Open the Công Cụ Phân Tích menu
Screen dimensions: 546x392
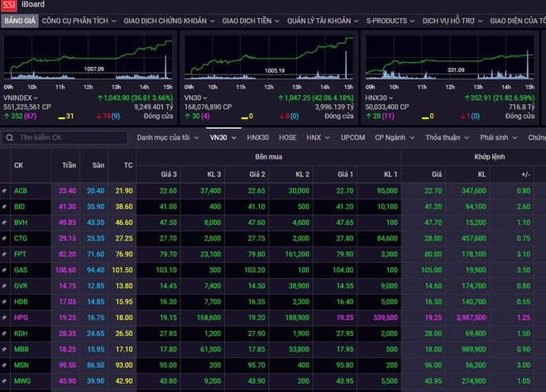[x=78, y=20]
